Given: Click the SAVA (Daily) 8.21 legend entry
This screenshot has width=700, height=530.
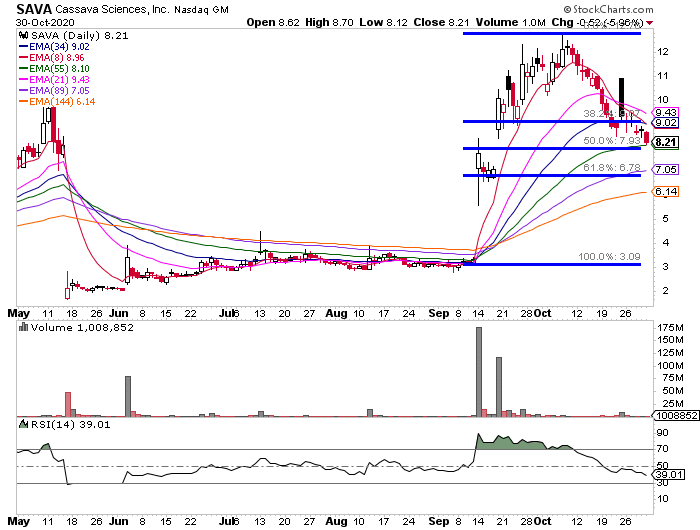Looking at the screenshot, I should tap(79, 35).
